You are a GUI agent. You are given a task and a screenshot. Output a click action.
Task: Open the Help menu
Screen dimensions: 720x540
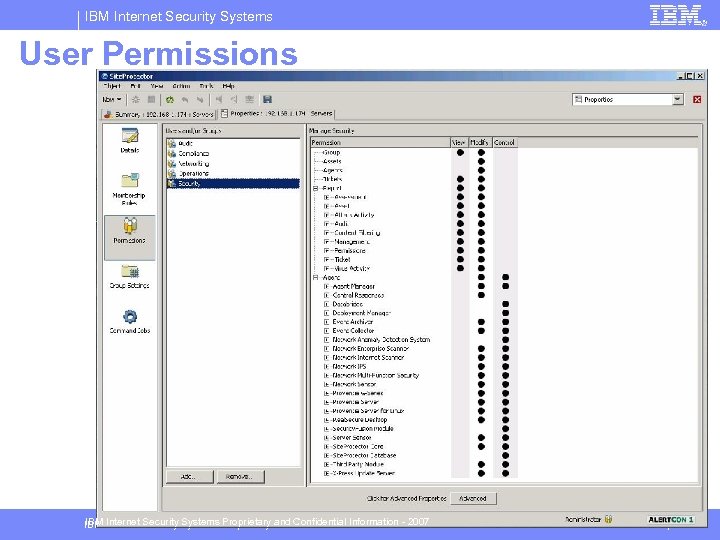point(228,86)
